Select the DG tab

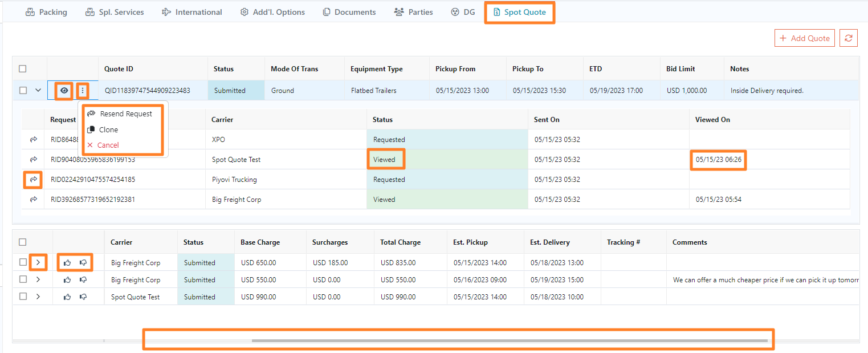(x=463, y=12)
